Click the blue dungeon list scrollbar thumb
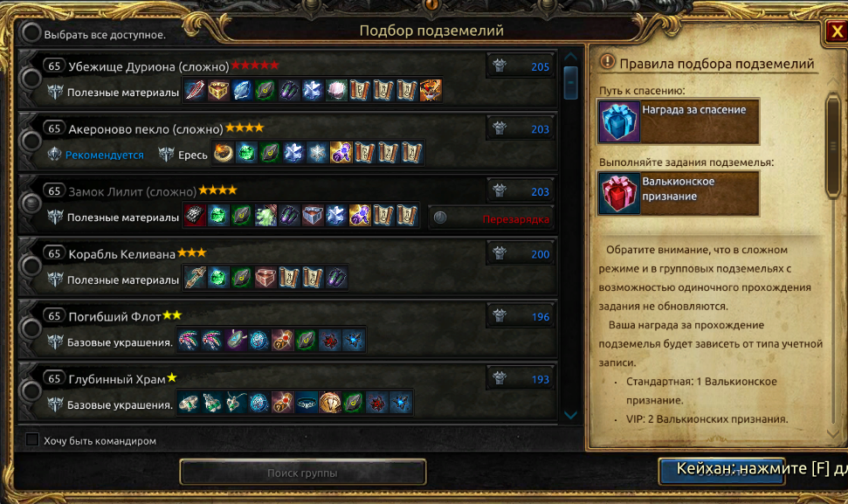848x504 pixels. (570, 82)
